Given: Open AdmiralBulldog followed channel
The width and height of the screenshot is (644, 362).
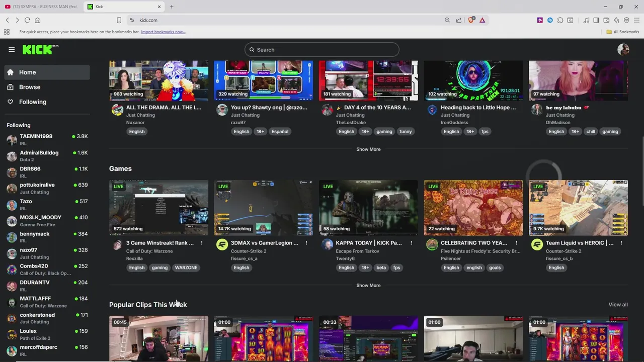Looking at the screenshot, I should [x=47, y=156].
